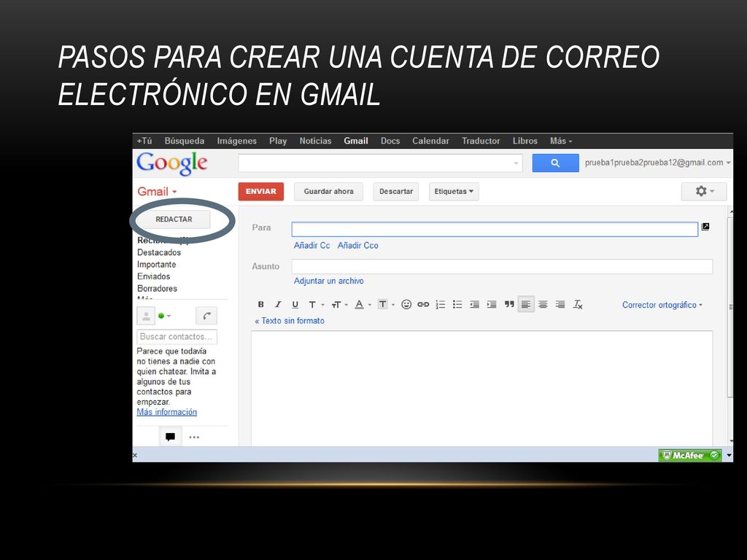Open the text highlight color picker
The height and width of the screenshot is (560, 747).
click(x=386, y=304)
